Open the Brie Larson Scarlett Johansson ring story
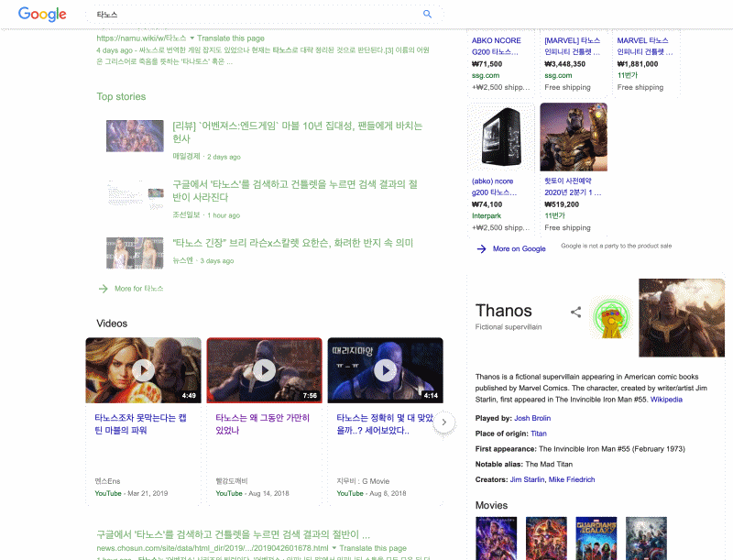The image size is (733, 560). pos(292,243)
